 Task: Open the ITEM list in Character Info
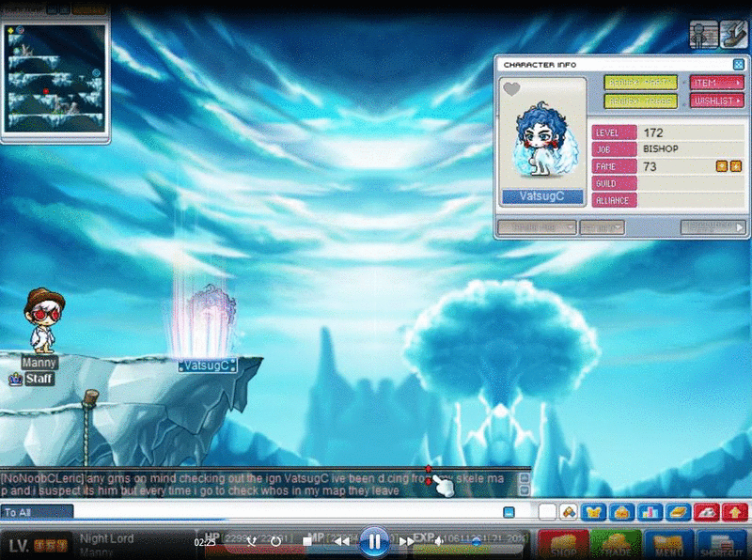(x=717, y=83)
